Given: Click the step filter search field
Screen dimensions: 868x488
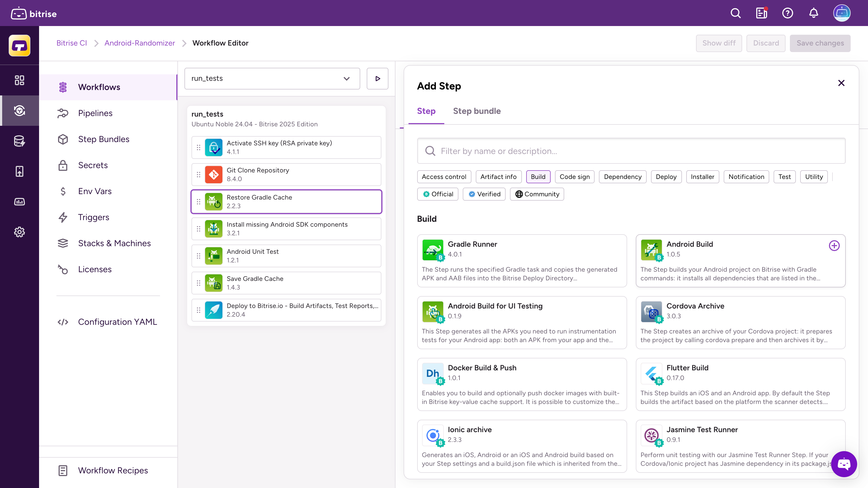Looking at the screenshot, I should click(631, 151).
